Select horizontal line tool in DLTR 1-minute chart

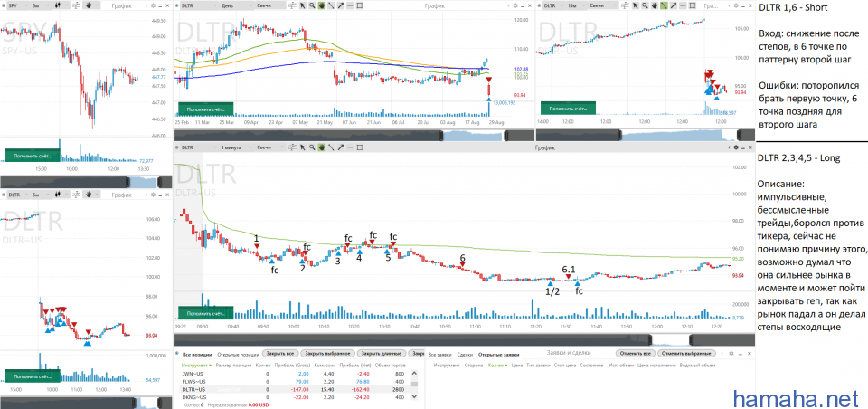point(351,147)
